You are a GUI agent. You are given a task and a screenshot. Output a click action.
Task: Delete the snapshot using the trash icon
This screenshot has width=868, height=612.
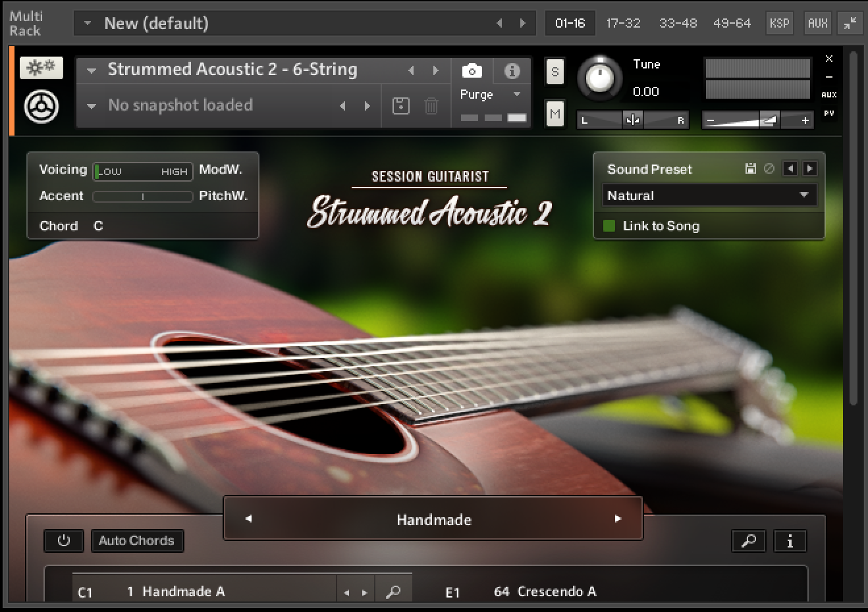coord(431,105)
